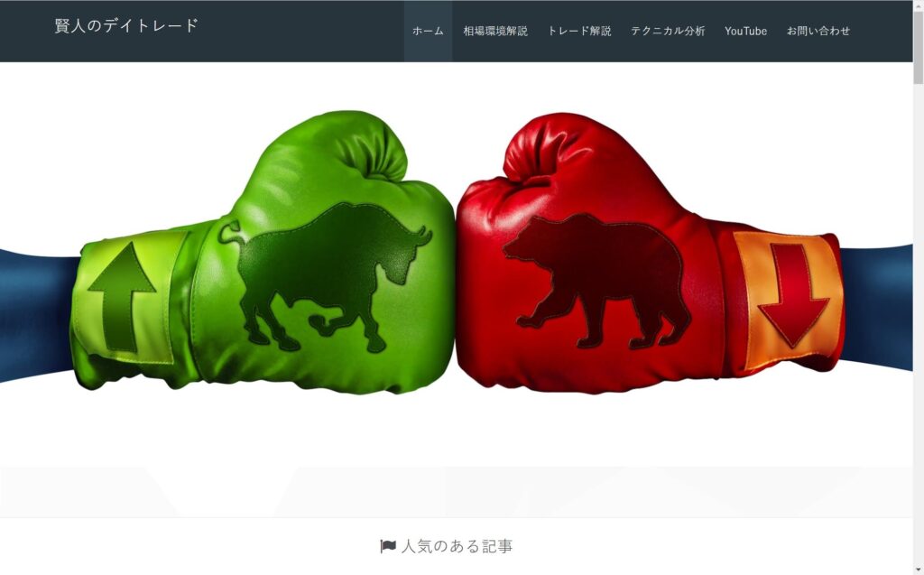Go to the トレード解説 page

[x=579, y=31]
